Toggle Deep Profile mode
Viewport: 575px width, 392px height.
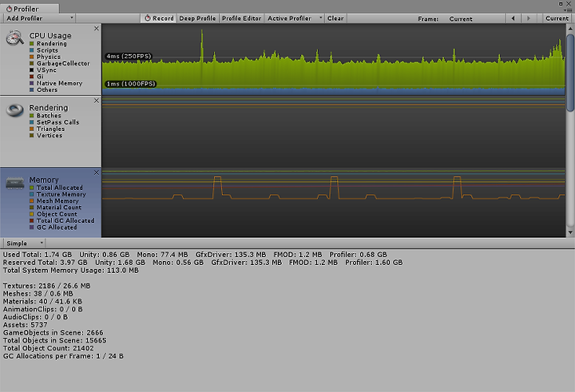point(197,18)
